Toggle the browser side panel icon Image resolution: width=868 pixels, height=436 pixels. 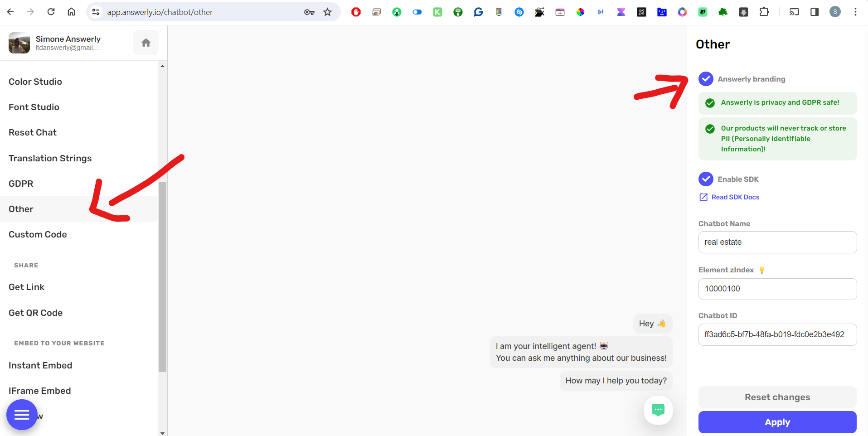click(815, 12)
